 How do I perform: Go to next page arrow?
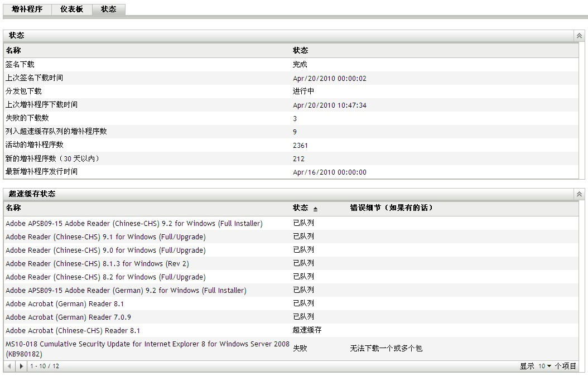21,367
